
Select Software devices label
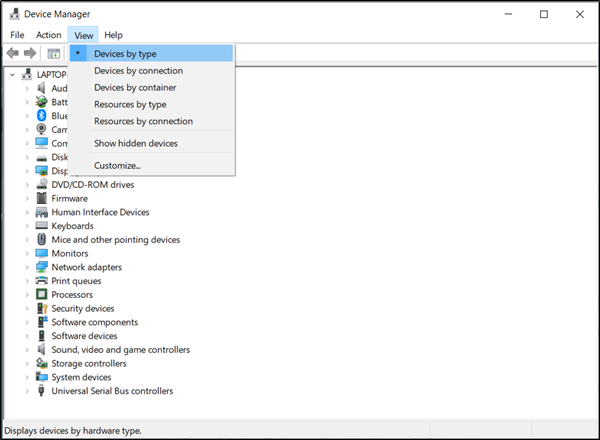[84, 336]
